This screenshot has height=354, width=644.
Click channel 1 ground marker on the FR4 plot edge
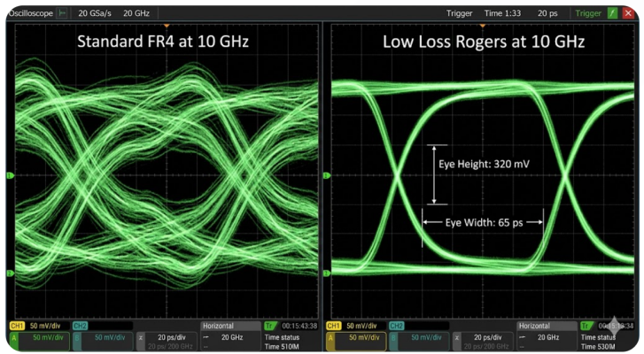pos(10,175)
